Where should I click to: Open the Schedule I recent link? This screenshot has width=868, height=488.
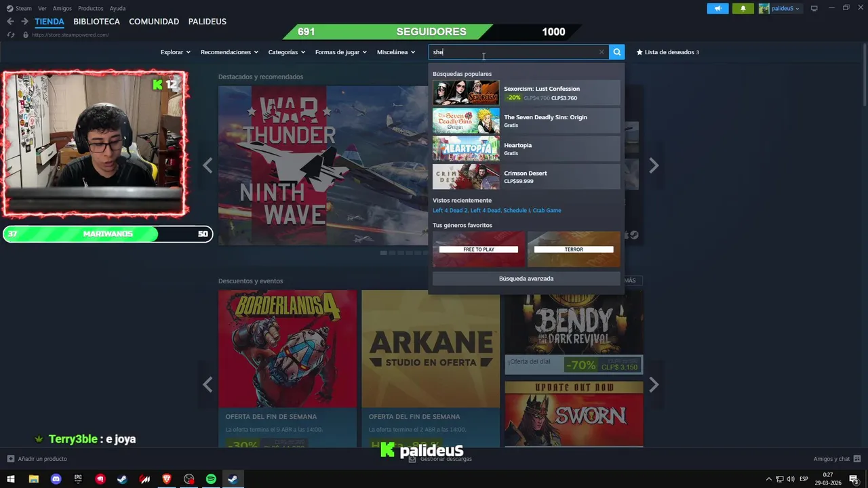517,210
